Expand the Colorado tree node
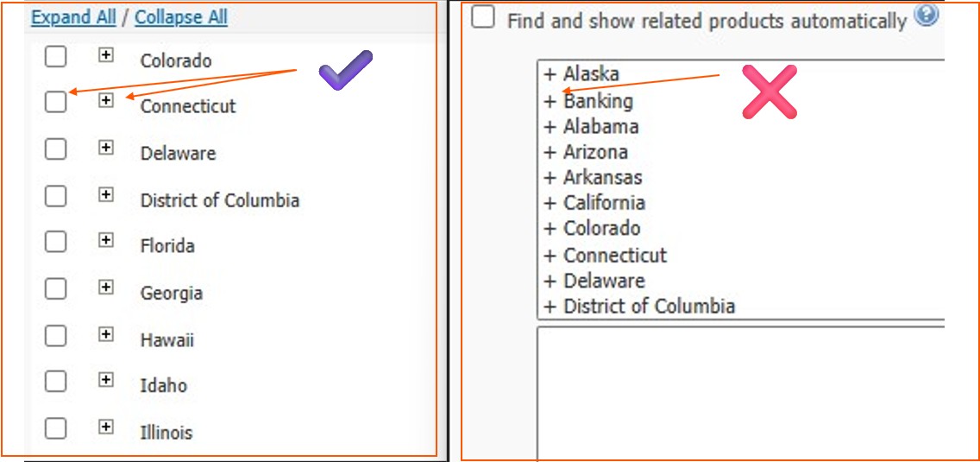This screenshot has height=462, width=980. [x=105, y=54]
